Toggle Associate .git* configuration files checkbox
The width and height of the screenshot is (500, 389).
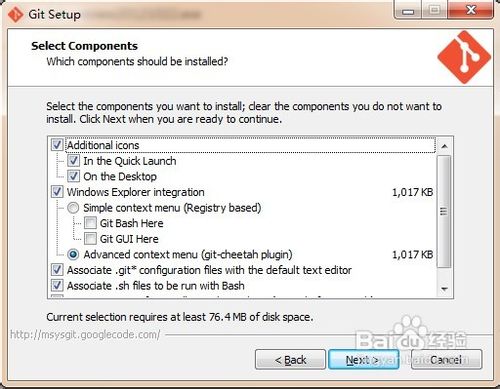pos(57,270)
